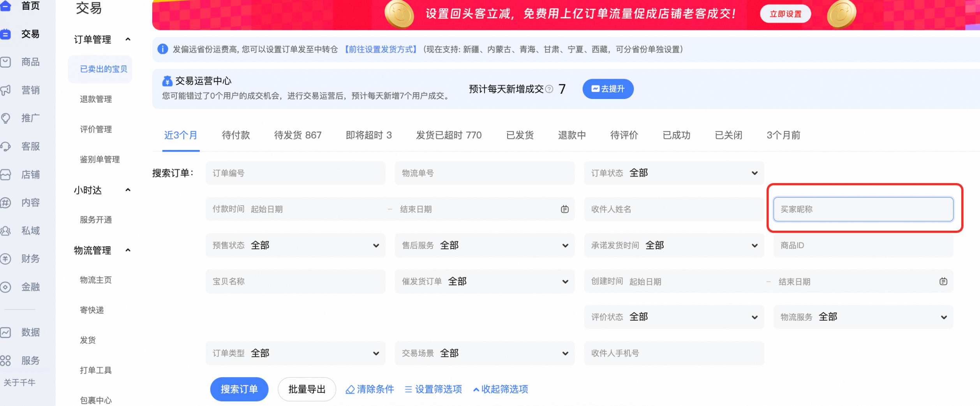Image resolution: width=980 pixels, height=406 pixels.
Task: Open 财务 finance yen icon
Action: tap(5, 259)
